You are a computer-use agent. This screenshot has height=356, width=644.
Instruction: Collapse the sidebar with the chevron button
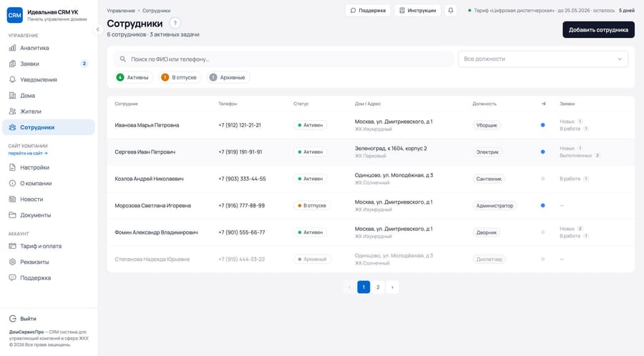click(x=98, y=29)
